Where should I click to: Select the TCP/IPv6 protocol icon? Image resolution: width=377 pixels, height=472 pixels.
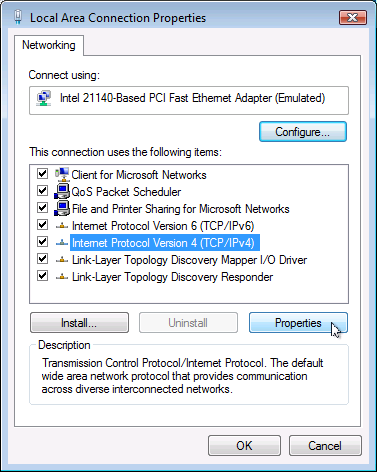click(x=62, y=226)
